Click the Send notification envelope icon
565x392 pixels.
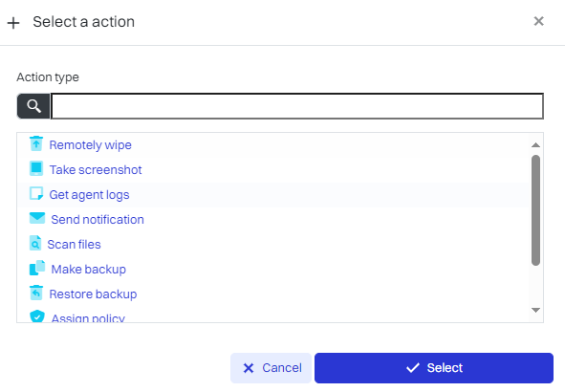pos(37,218)
